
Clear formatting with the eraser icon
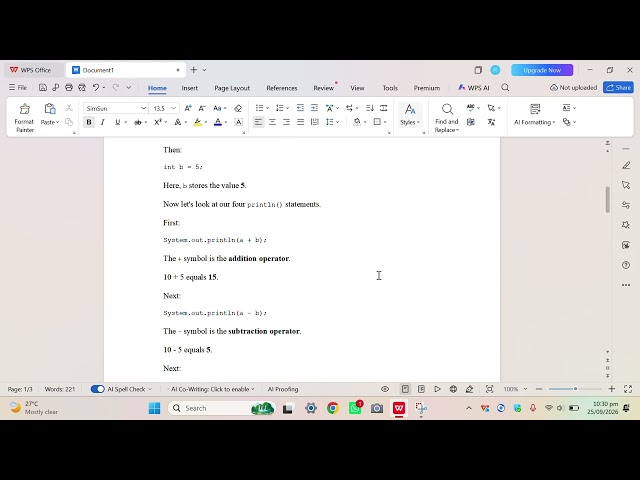tap(238, 108)
